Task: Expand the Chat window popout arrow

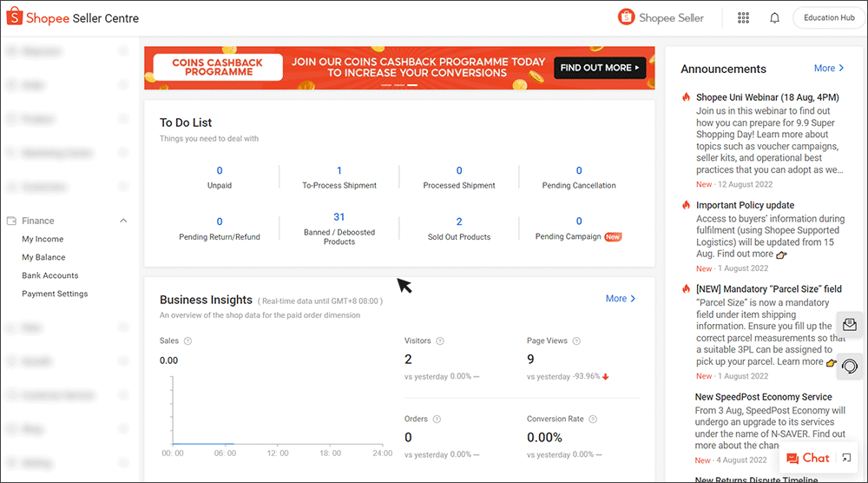Action: [x=847, y=458]
